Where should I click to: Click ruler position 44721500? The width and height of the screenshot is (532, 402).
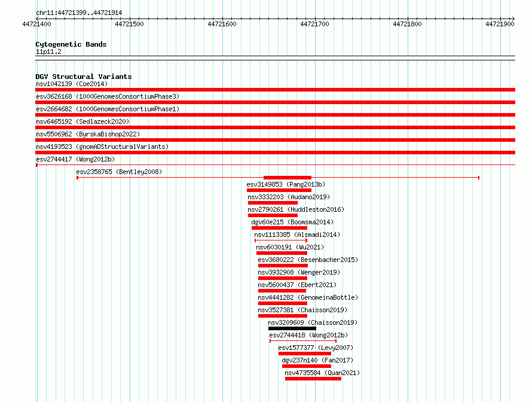click(129, 24)
